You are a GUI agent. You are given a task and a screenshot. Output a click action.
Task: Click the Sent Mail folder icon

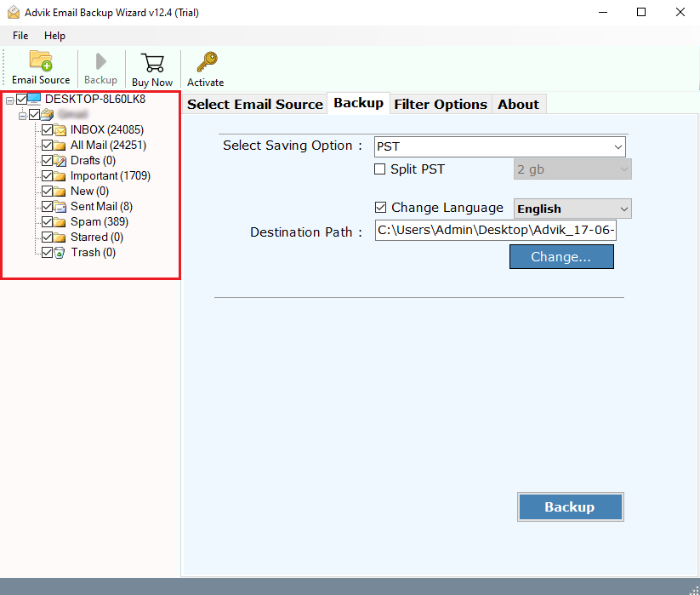coord(60,206)
